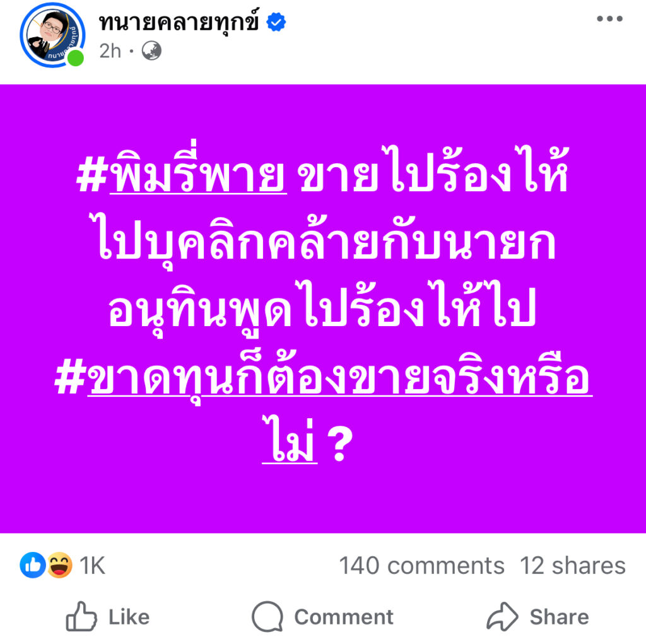View the 1K reactions list
Image resolution: width=646 pixels, height=644 pixels.
(x=92, y=566)
